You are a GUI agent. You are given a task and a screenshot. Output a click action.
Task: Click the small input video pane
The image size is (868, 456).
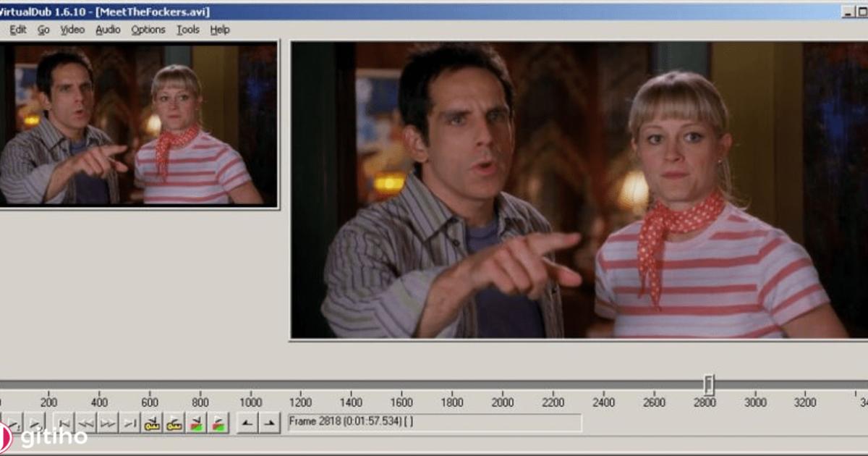[x=138, y=124]
